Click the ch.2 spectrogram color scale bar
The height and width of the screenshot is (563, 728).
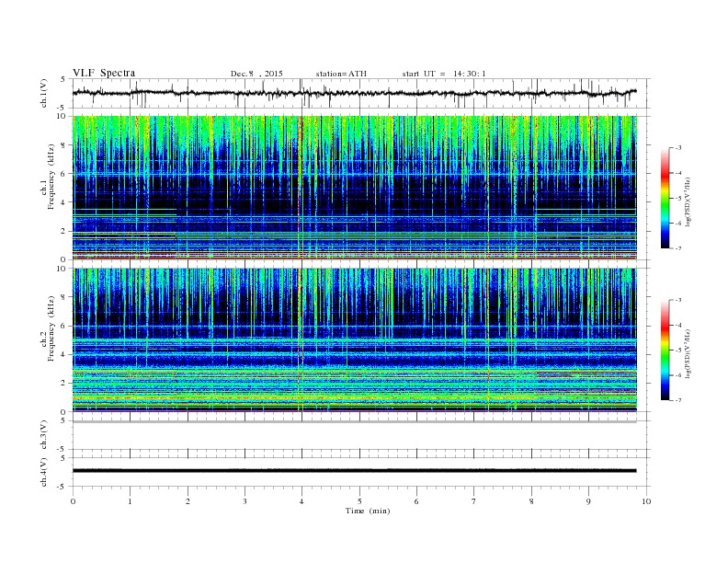coord(665,350)
